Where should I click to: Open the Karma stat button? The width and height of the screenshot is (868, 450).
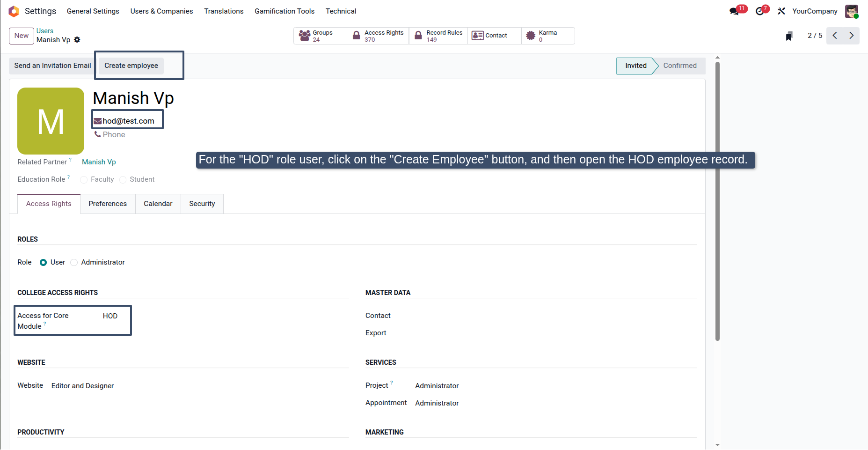pos(548,36)
